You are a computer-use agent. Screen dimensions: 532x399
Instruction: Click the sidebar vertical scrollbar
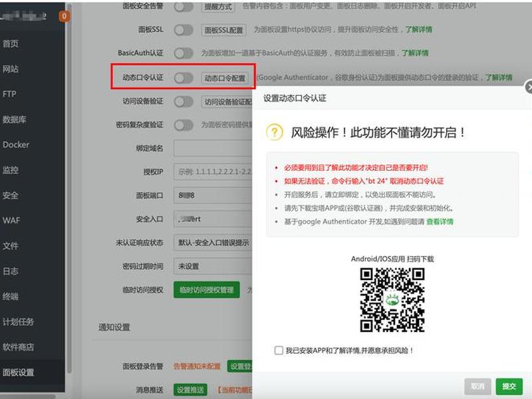point(69,187)
